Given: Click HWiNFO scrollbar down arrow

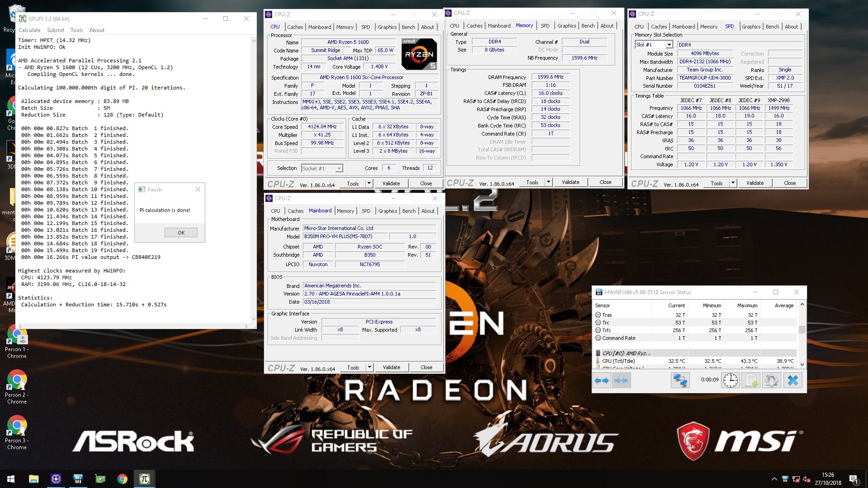Looking at the screenshot, I should pyautogui.click(x=802, y=365).
